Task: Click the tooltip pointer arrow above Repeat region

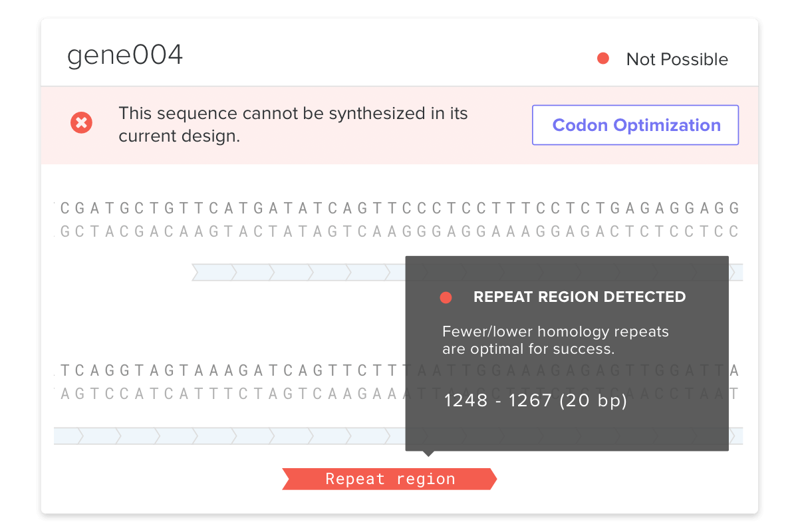Action: 429,454
